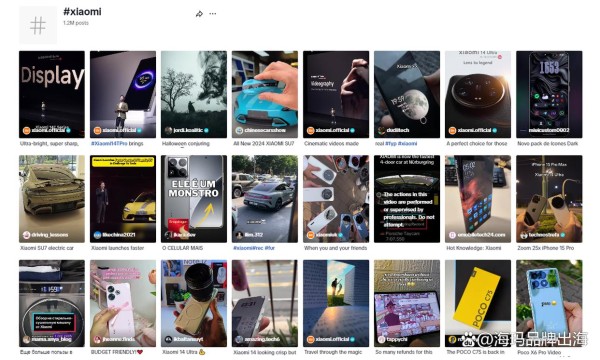600x360 pixels.
Task: Open the dark icon pack 1653 phone video
Action: [549, 94]
